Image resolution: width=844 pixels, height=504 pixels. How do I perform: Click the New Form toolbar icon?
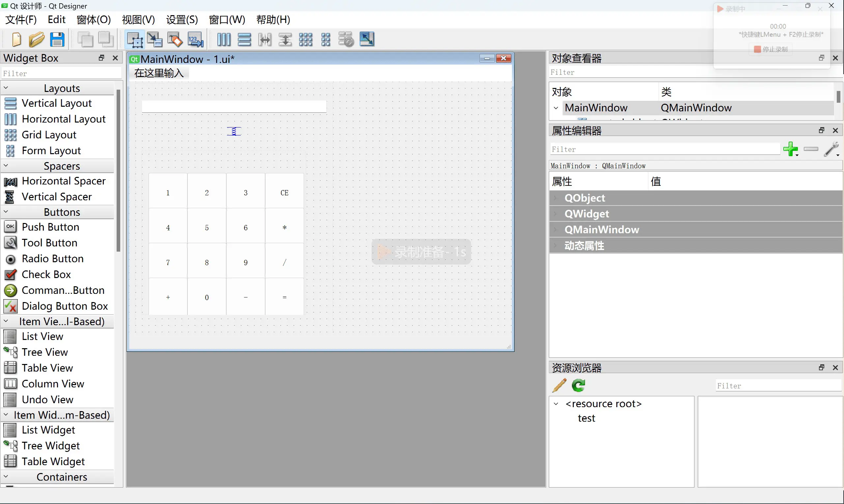pos(16,40)
